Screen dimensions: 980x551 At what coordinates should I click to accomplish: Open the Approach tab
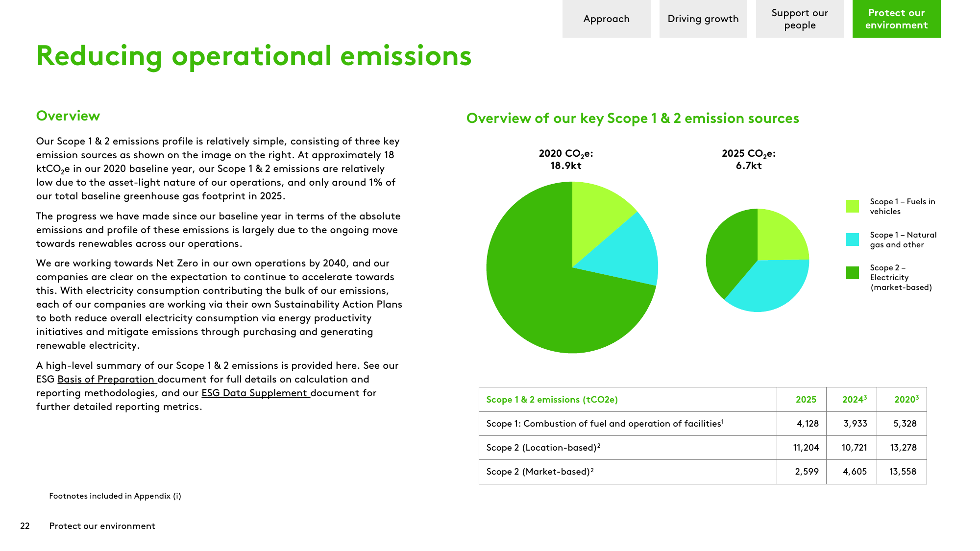tap(606, 19)
